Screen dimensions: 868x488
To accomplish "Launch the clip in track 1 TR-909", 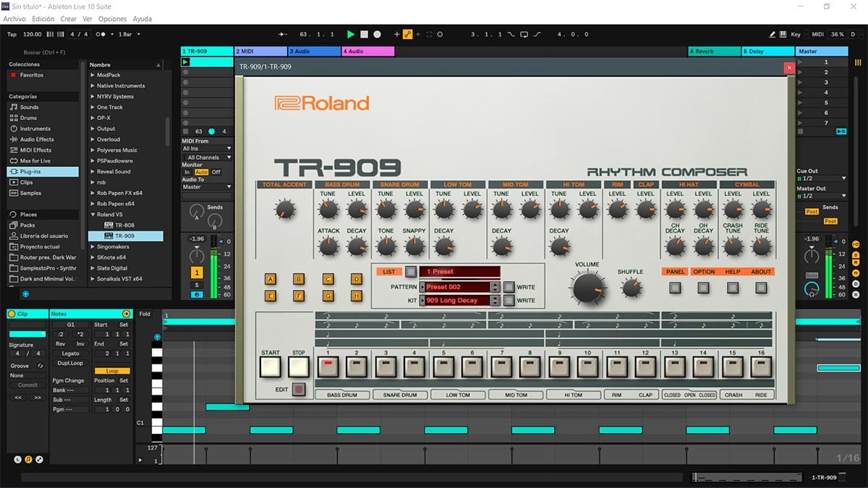I will 185,62.
